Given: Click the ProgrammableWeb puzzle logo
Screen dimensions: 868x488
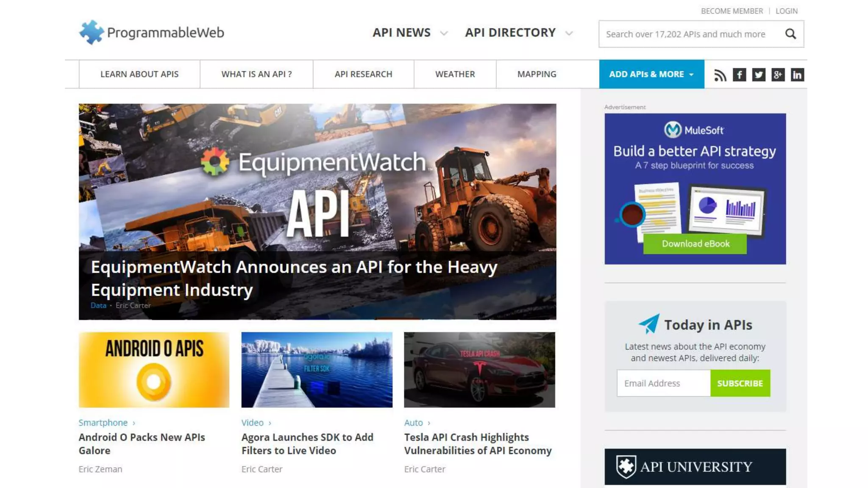Looking at the screenshot, I should (x=91, y=32).
